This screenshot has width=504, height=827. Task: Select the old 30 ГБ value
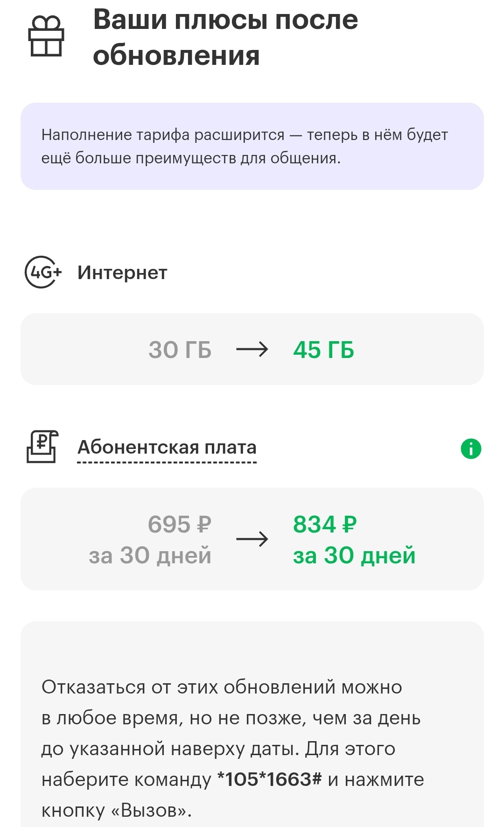pos(180,350)
